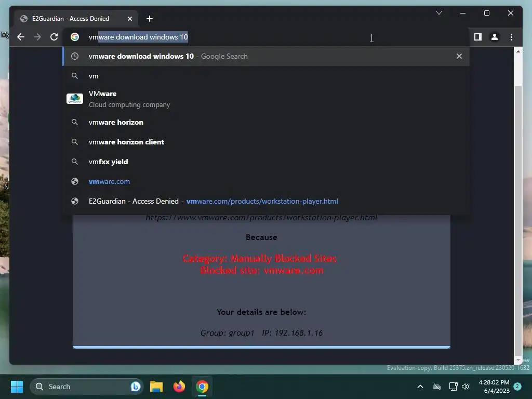Viewport: 532px width, 399px height.
Task: Click the scrollbar's down arrow
Action: pyautogui.click(x=518, y=360)
